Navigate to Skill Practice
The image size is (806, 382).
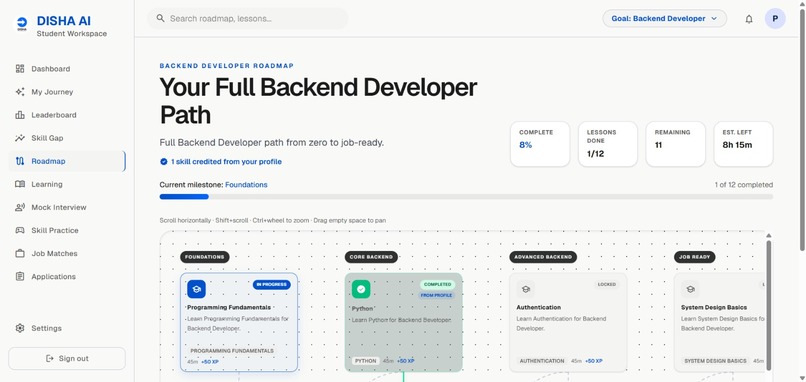coord(67,230)
